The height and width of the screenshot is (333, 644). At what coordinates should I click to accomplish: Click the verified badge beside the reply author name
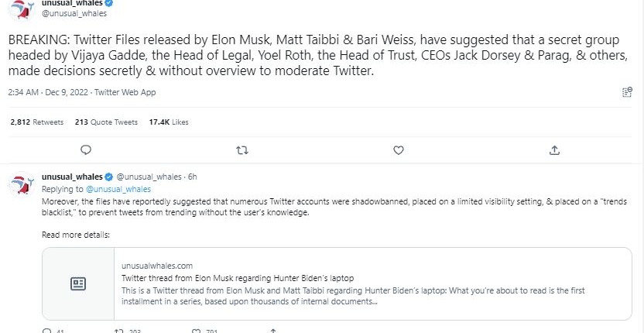109,177
